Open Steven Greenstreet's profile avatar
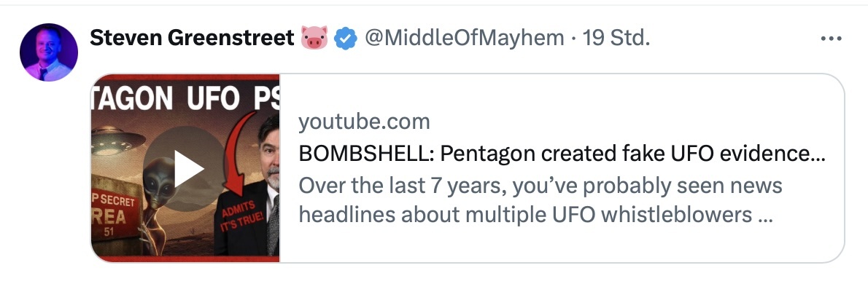This screenshot has height=284, width=868. [49, 52]
